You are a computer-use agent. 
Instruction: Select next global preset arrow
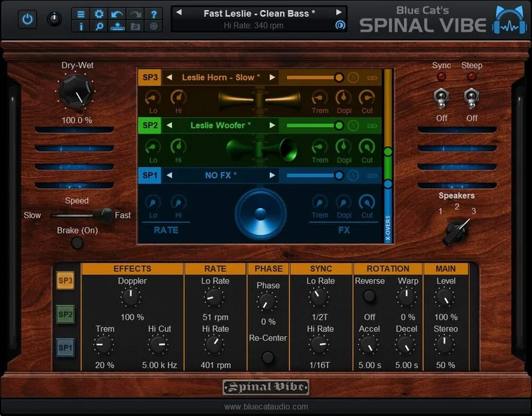(338, 13)
